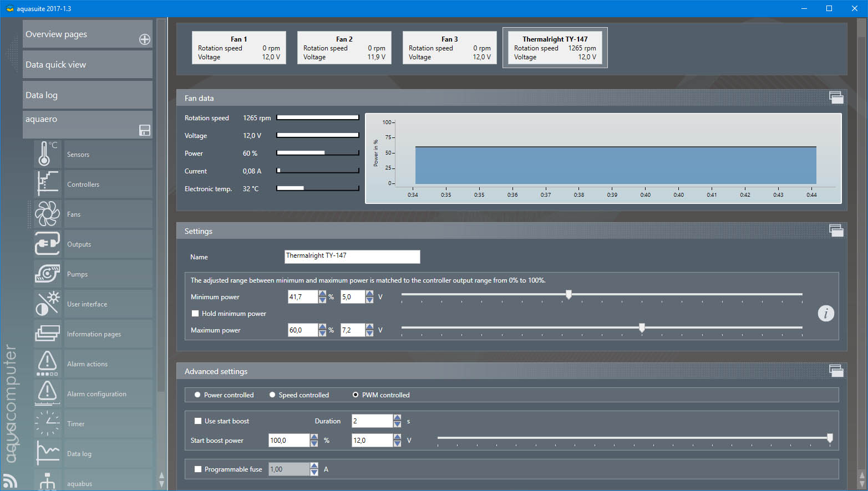This screenshot has height=491, width=868.
Task: Switch to the Fan 2 tile
Action: (344, 48)
